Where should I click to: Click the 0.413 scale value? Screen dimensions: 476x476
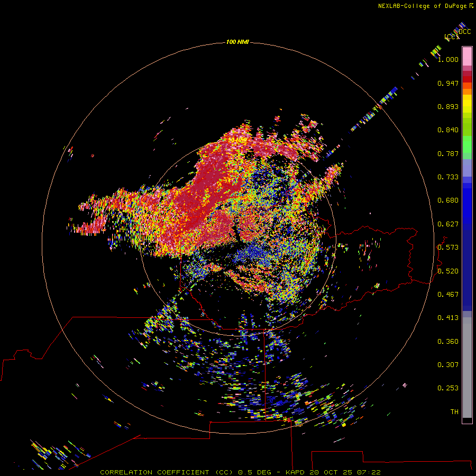(448, 318)
